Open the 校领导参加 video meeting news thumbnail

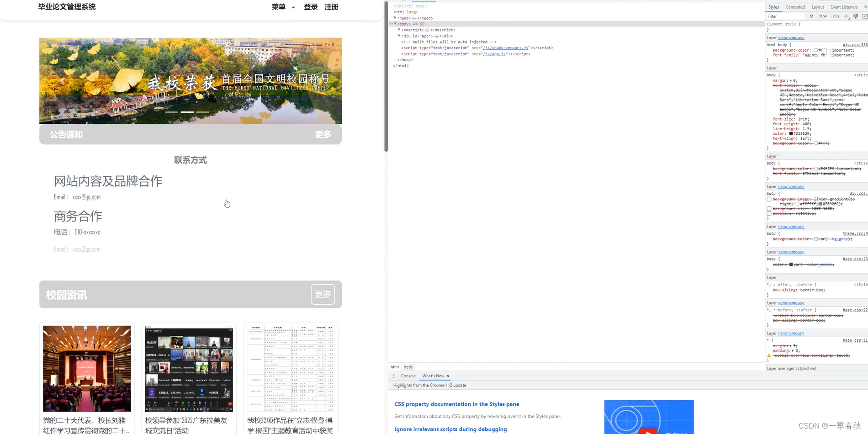(x=189, y=369)
